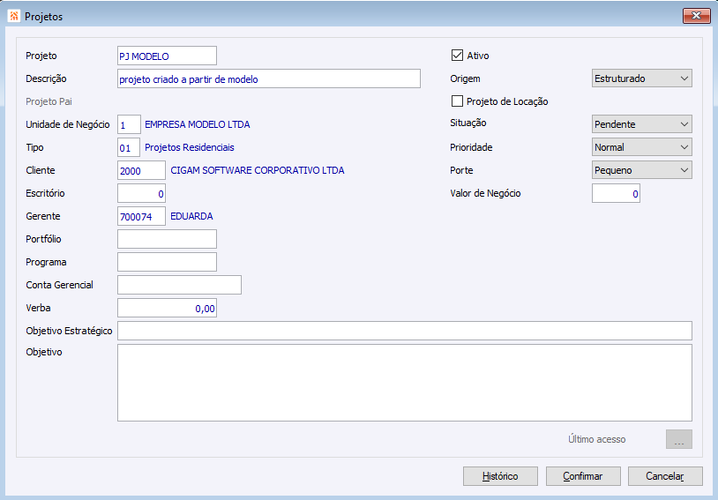Click the Gerente code field with 700074
This screenshot has width=718, height=500.
(141, 216)
